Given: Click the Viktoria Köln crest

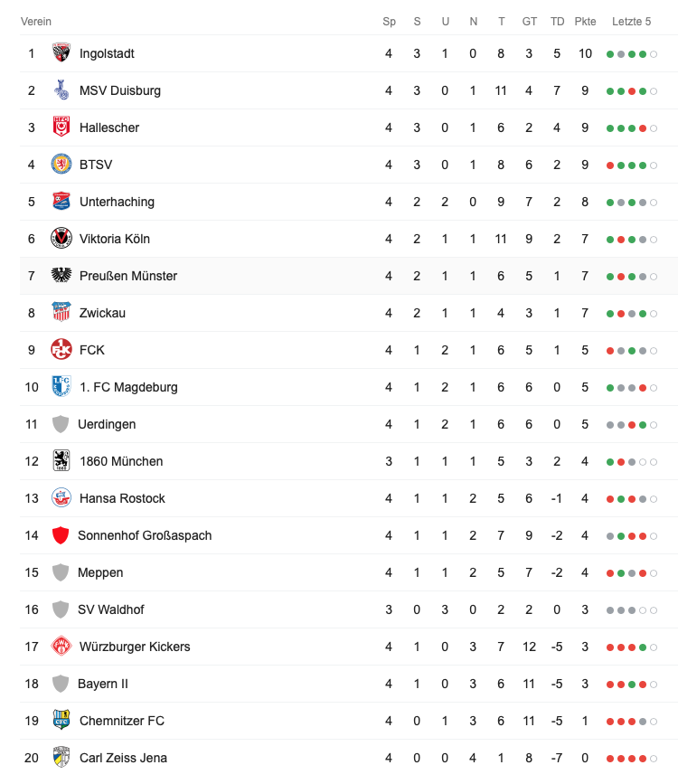Looking at the screenshot, I should pyautogui.click(x=61, y=239).
